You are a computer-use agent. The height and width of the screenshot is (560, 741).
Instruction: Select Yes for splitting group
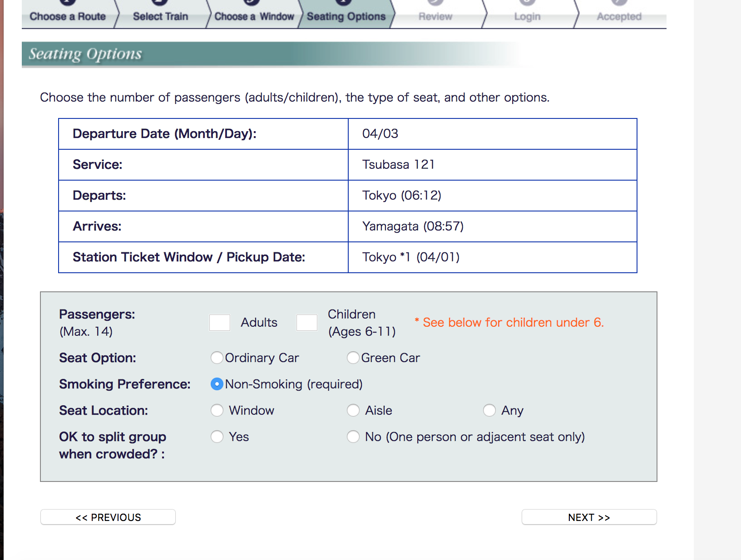tap(217, 437)
